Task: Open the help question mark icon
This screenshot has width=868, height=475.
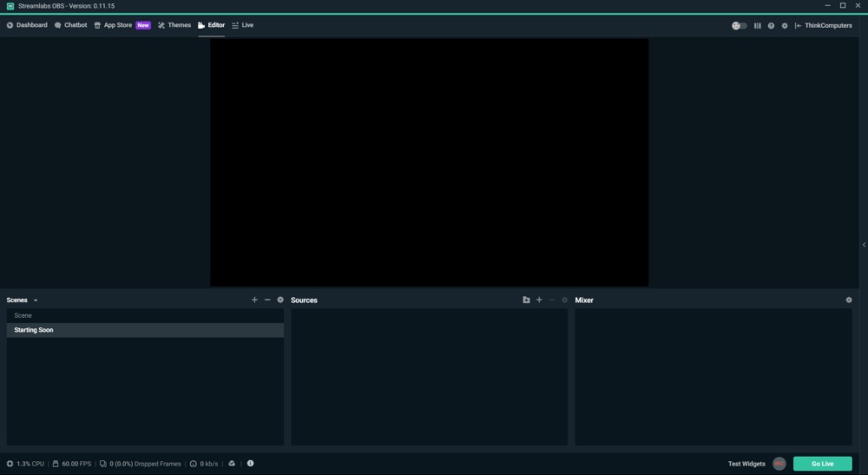Action: (x=771, y=25)
